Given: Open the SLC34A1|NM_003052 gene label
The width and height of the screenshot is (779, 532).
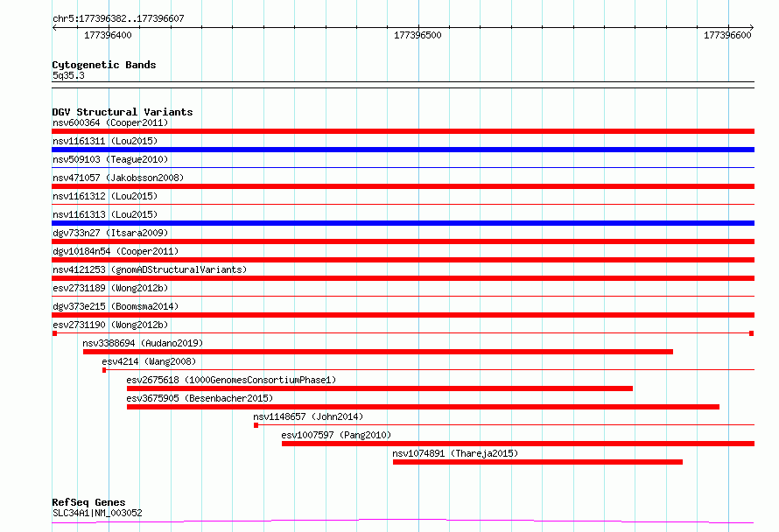Looking at the screenshot, I should coord(97,513).
